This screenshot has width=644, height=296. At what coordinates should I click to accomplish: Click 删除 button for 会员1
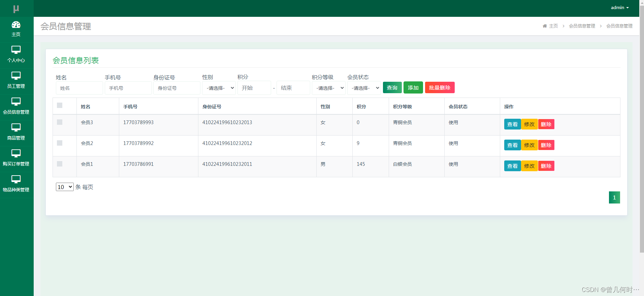[546, 166]
